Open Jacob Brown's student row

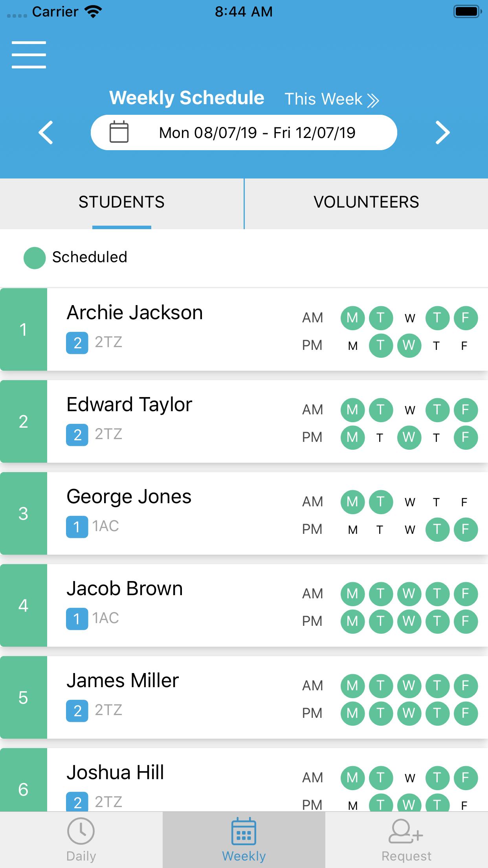[244, 605]
